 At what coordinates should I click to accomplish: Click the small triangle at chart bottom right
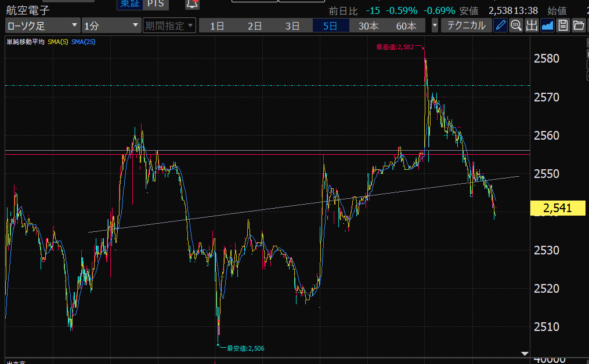(525, 353)
